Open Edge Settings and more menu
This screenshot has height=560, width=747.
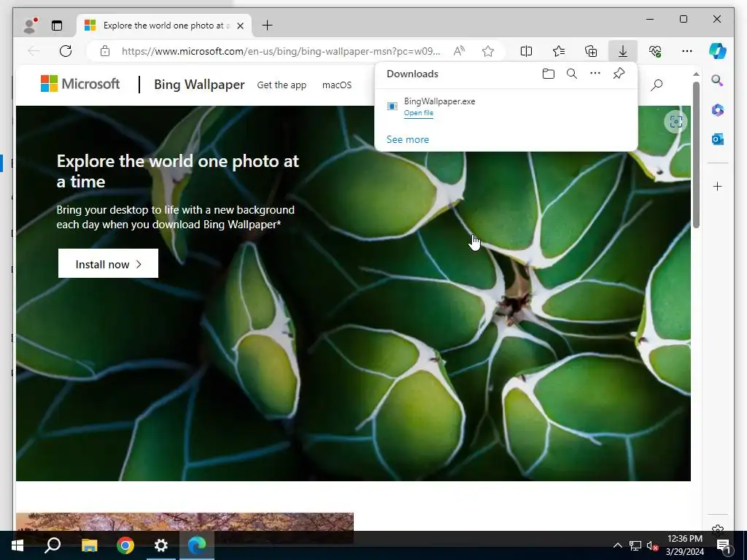pyautogui.click(x=686, y=51)
